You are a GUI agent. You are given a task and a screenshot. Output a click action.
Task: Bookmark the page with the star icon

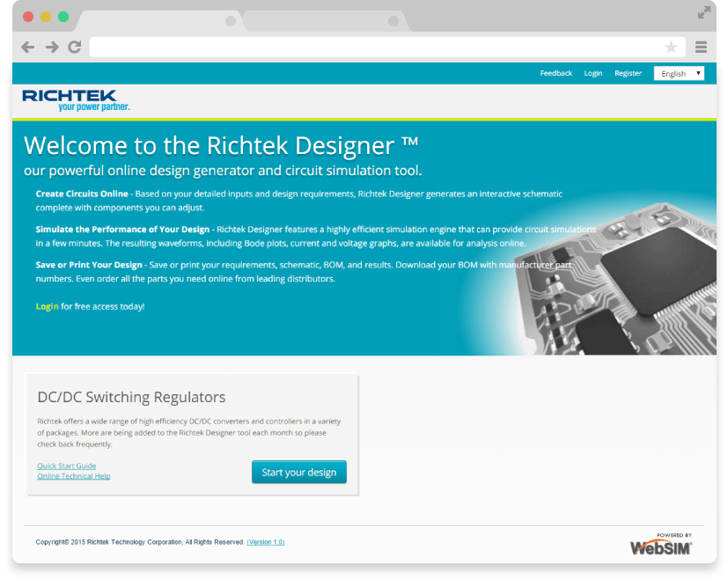pos(671,47)
